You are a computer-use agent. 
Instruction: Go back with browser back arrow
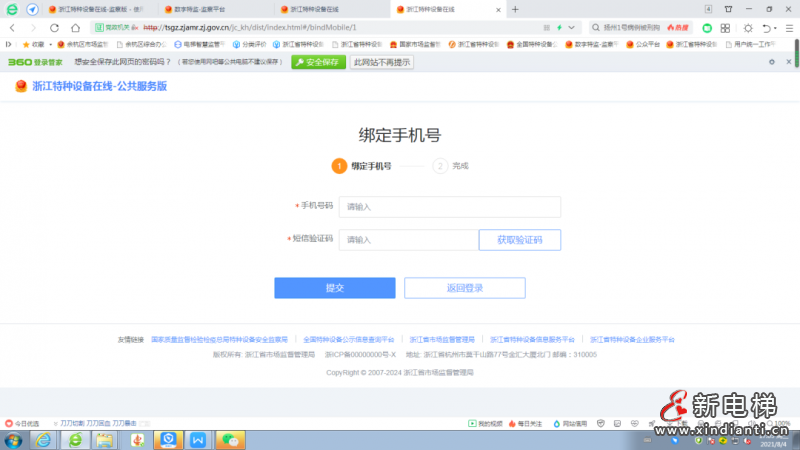click(x=13, y=28)
